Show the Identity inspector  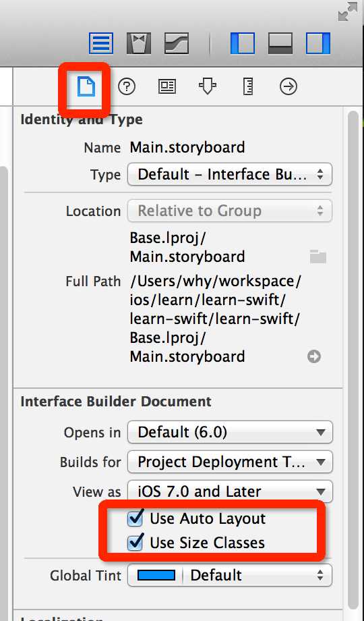click(x=167, y=86)
